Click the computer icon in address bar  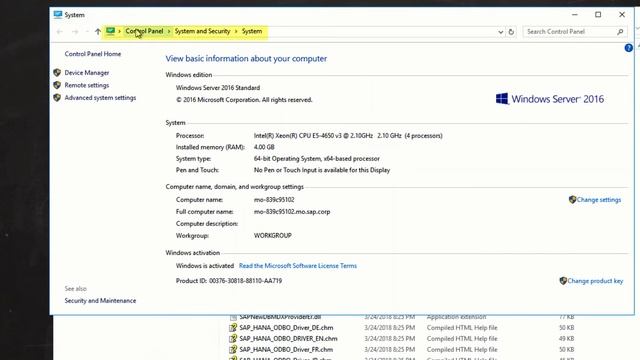pos(110,31)
